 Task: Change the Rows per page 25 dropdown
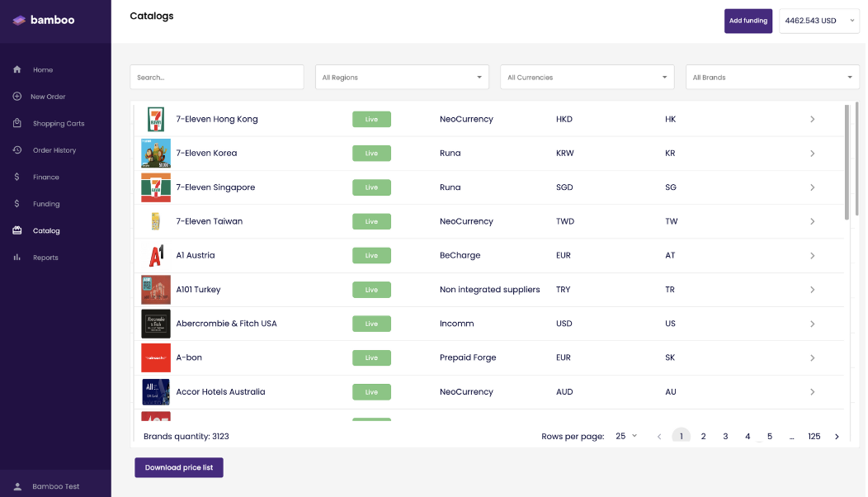[x=626, y=436]
